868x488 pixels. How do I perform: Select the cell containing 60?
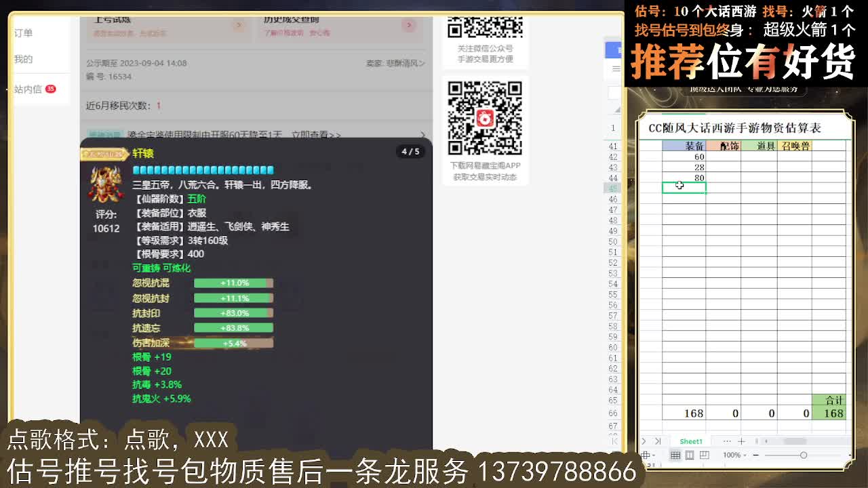coord(684,157)
